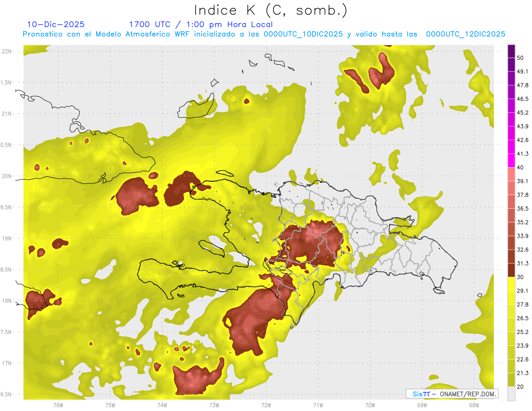Select the '10-Dic-2025' date text
This screenshot has height=411, width=532.
55,25
